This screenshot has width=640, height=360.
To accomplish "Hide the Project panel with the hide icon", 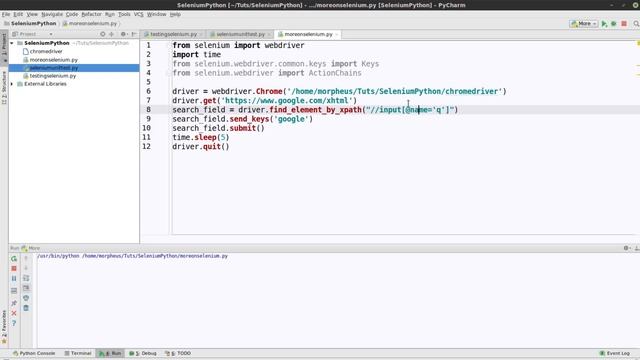I will (x=134, y=34).
